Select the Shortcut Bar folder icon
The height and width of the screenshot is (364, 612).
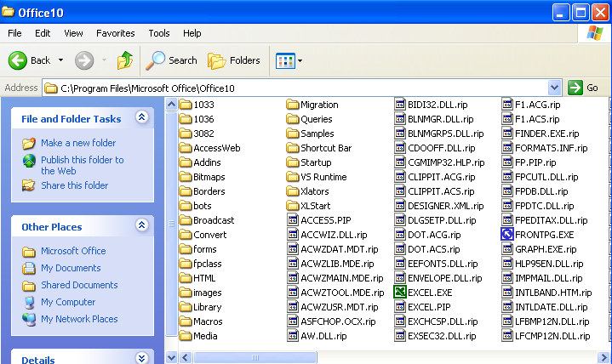pyautogui.click(x=292, y=148)
